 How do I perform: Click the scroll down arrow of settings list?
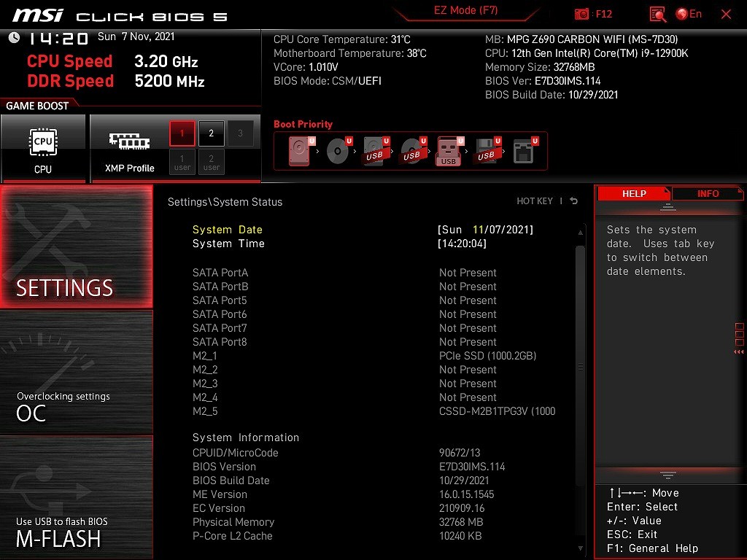[x=580, y=548]
